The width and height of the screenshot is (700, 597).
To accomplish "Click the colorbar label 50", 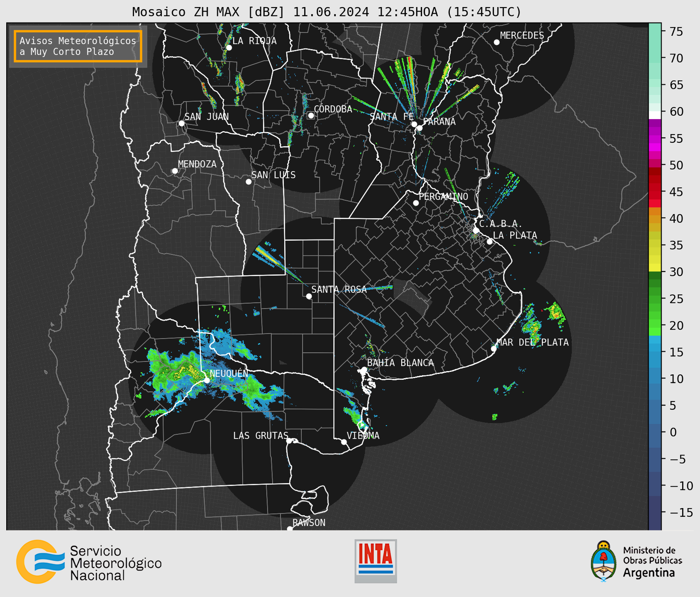I will coord(676,165).
